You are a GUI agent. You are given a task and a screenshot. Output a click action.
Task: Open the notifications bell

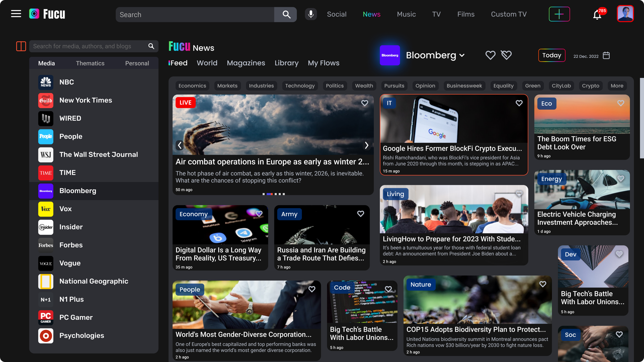pos(597,15)
